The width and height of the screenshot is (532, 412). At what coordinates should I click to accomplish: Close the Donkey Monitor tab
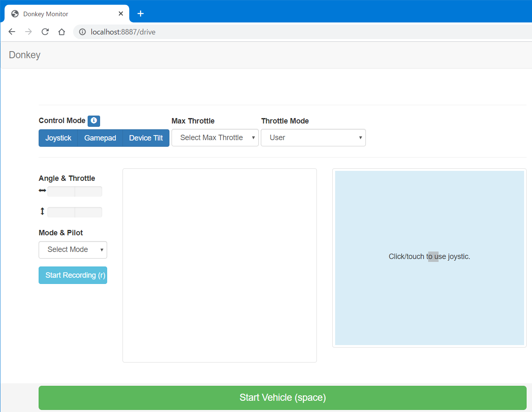[x=121, y=14]
